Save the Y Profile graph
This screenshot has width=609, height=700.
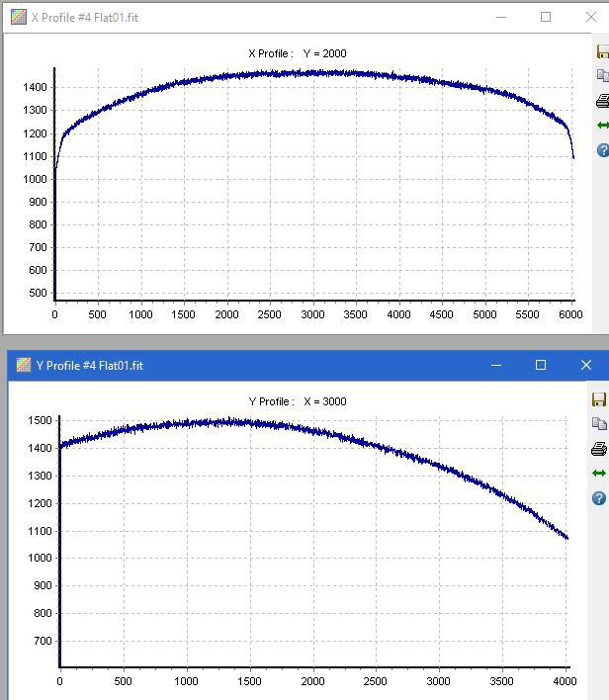tap(599, 399)
